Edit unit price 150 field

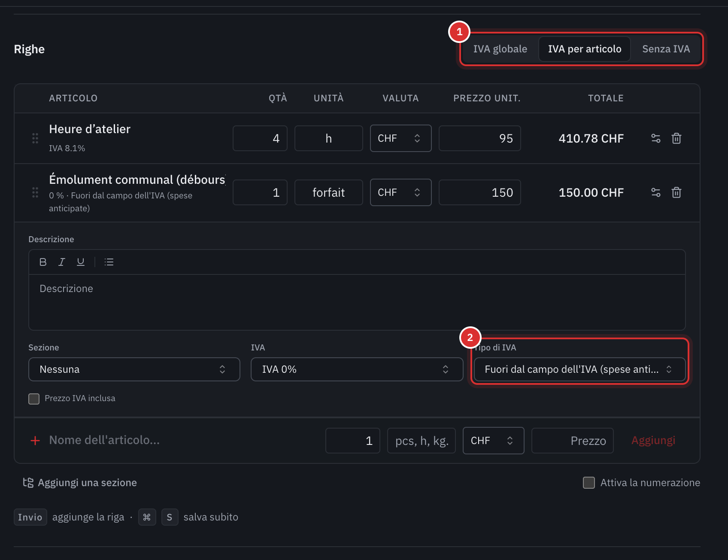(479, 192)
